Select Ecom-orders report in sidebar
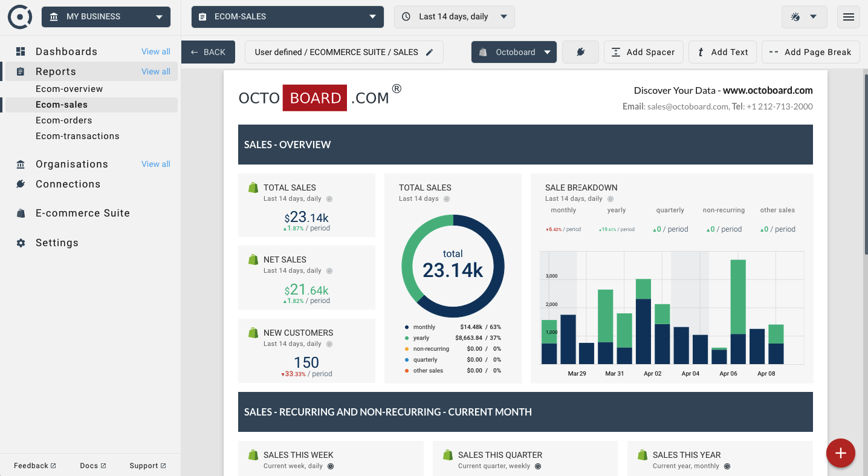Screen dimensions: 868x476 click(64, 120)
